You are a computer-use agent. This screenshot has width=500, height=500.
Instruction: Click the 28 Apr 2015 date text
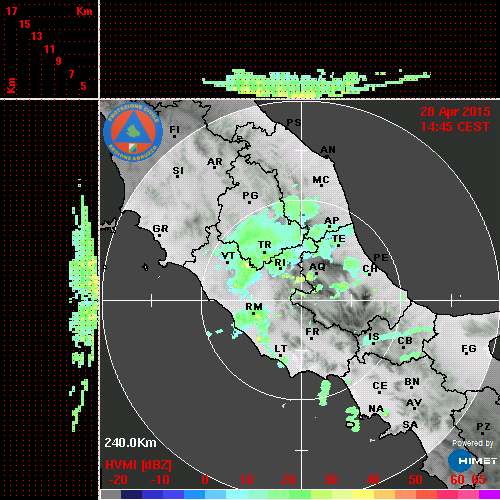(x=455, y=112)
